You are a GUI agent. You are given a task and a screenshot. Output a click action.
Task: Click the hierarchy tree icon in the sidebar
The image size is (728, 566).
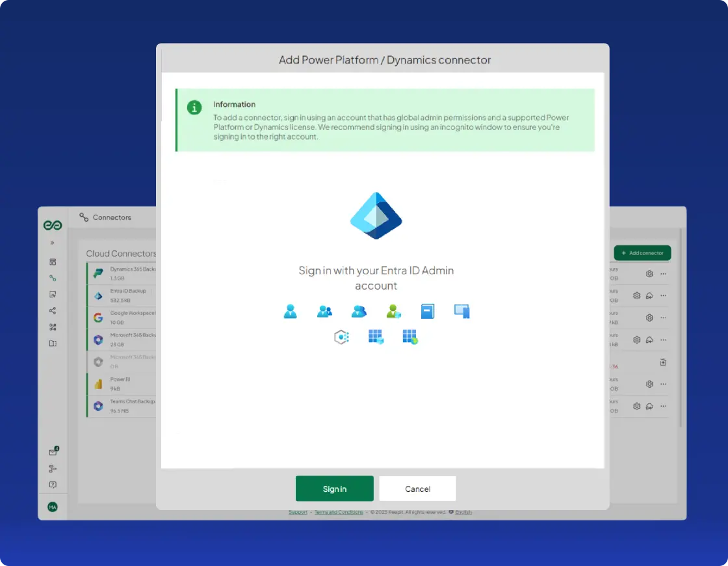[x=53, y=468]
